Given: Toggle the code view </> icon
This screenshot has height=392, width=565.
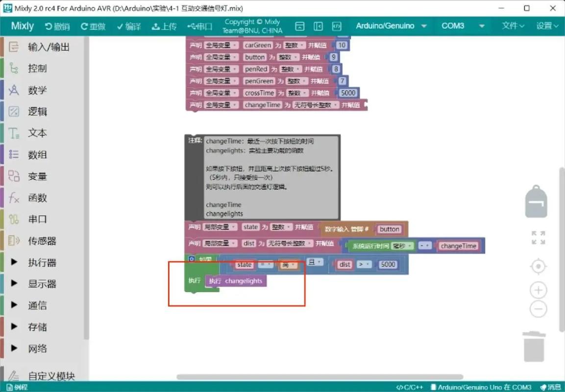Looking at the screenshot, I should pos(337,26).
